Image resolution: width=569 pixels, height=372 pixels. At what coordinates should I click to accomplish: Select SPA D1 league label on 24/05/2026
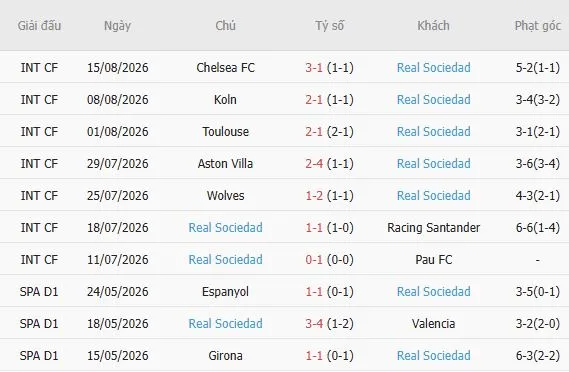point(39,291)
